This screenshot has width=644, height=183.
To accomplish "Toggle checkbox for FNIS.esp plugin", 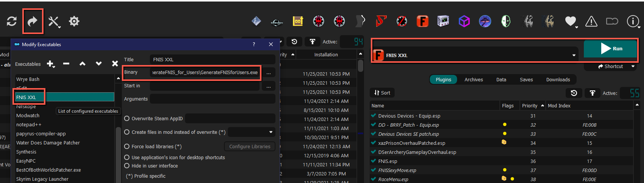I will tap(373, 161).
